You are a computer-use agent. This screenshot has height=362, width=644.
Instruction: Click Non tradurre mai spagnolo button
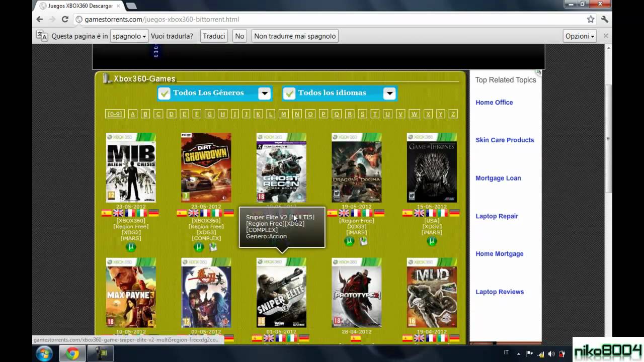point(295,36)
